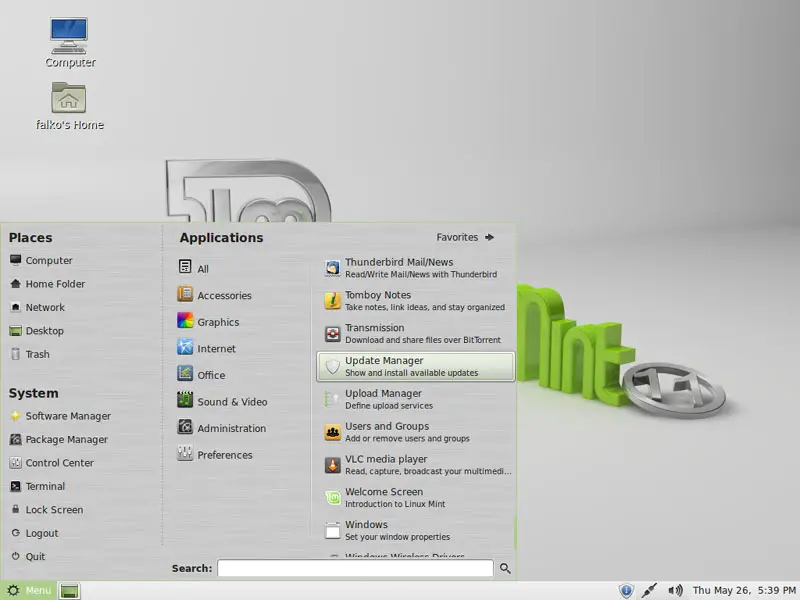The height and width of the screenshot is (600, 800).
Task: Select the Administration category
Action: tap(221, 428)
